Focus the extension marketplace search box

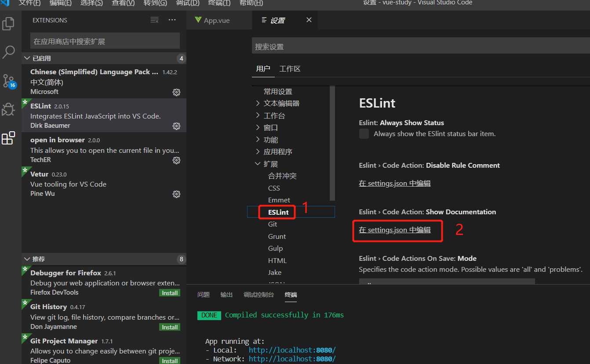[x=105, y=41]
